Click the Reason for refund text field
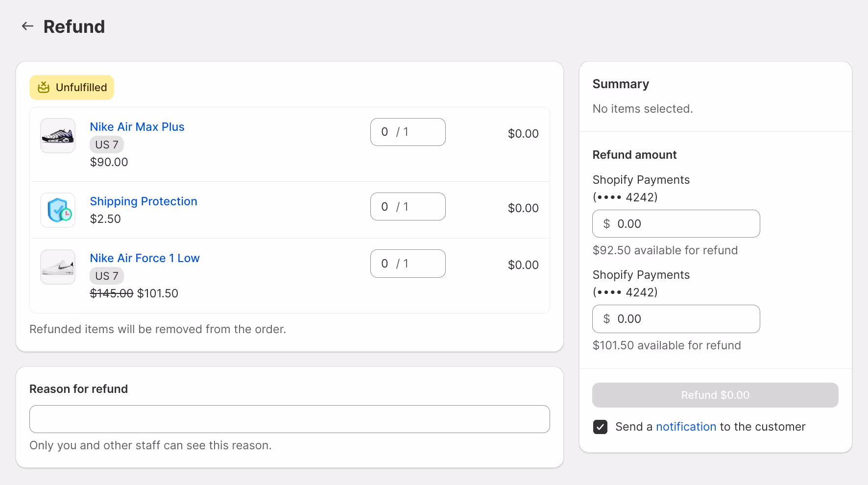The width and height of the screenshot is (868, 485). click(289, 419)
